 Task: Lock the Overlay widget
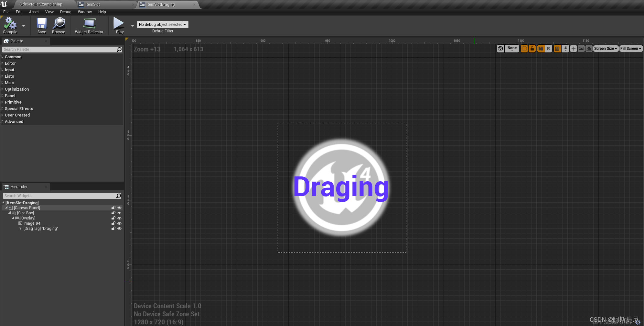point(113,218)
